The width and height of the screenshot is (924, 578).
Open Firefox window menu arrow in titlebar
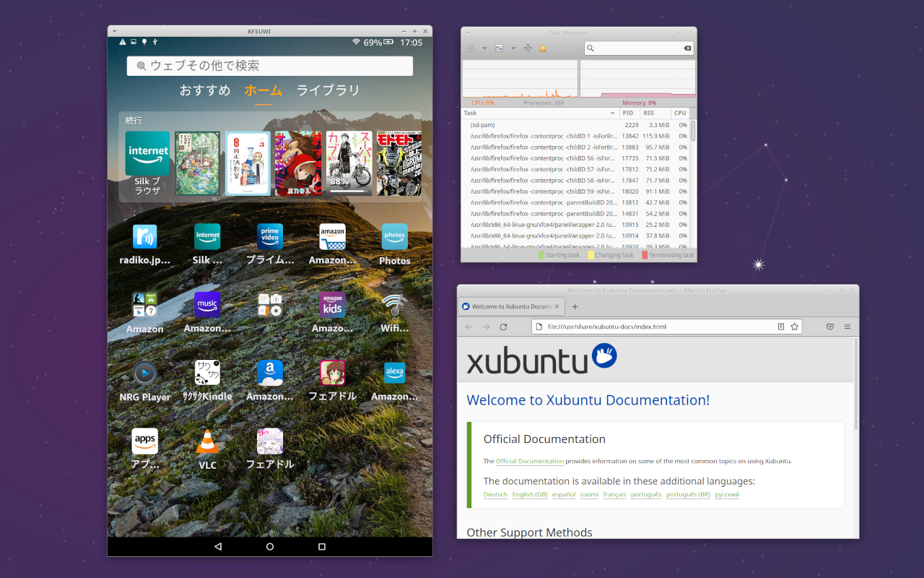[464, 290]
